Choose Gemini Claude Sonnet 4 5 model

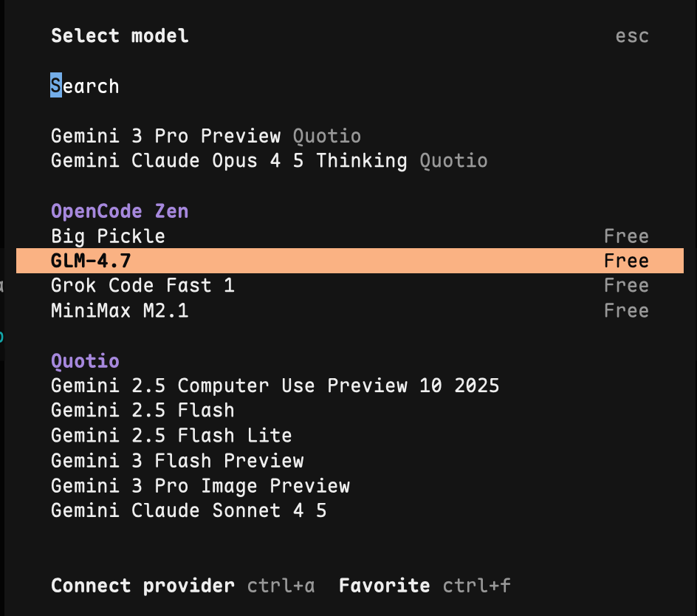pos(188,511)
